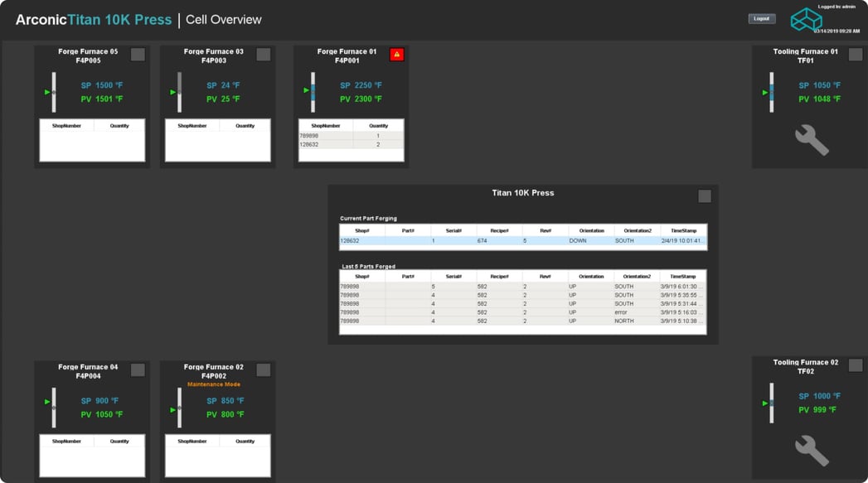Select last forged row timestamped 3/9/19 6:01:30
868x483 pixels.
point(522,287)
